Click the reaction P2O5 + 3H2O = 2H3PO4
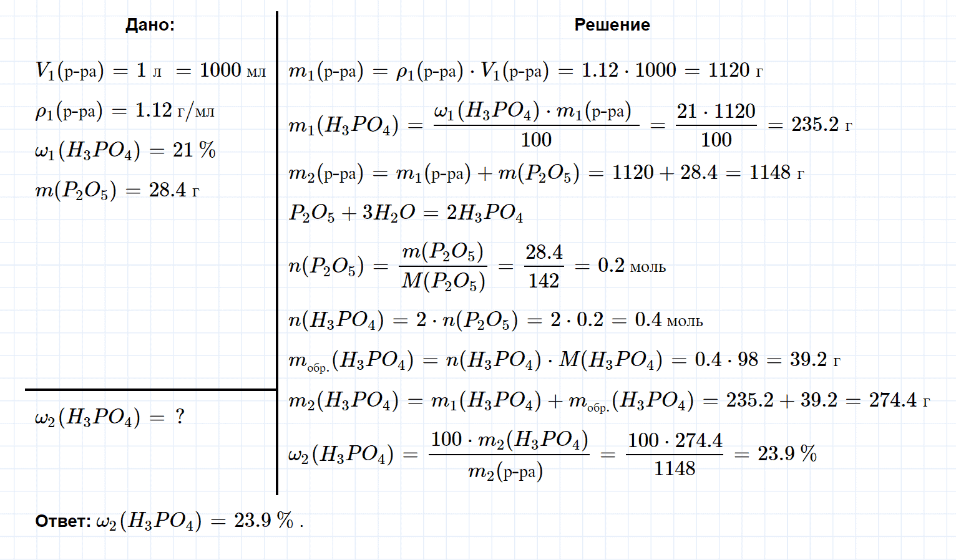 (406, 213)
